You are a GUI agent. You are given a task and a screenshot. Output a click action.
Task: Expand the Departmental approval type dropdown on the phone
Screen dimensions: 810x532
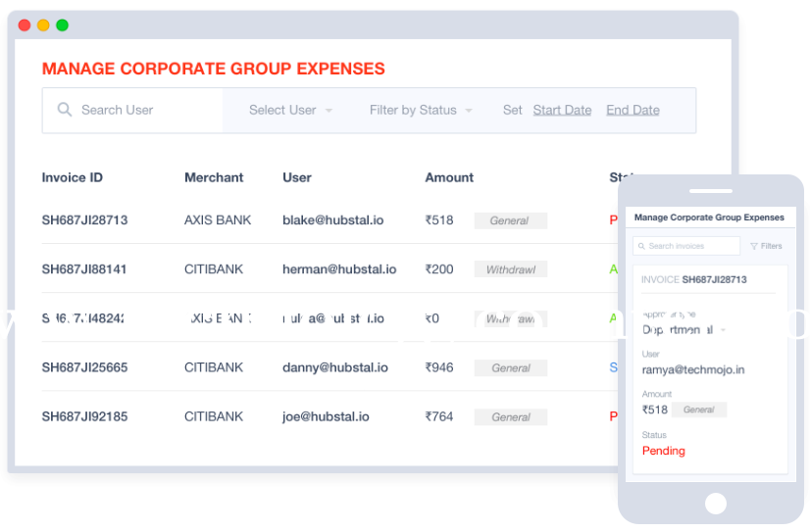coord(683,330)
